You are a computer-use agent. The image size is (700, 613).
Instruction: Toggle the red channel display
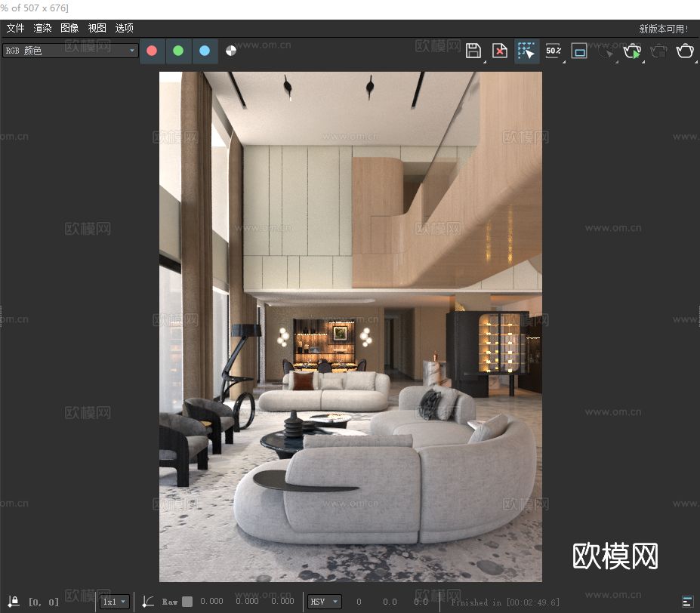click(151, 51)
